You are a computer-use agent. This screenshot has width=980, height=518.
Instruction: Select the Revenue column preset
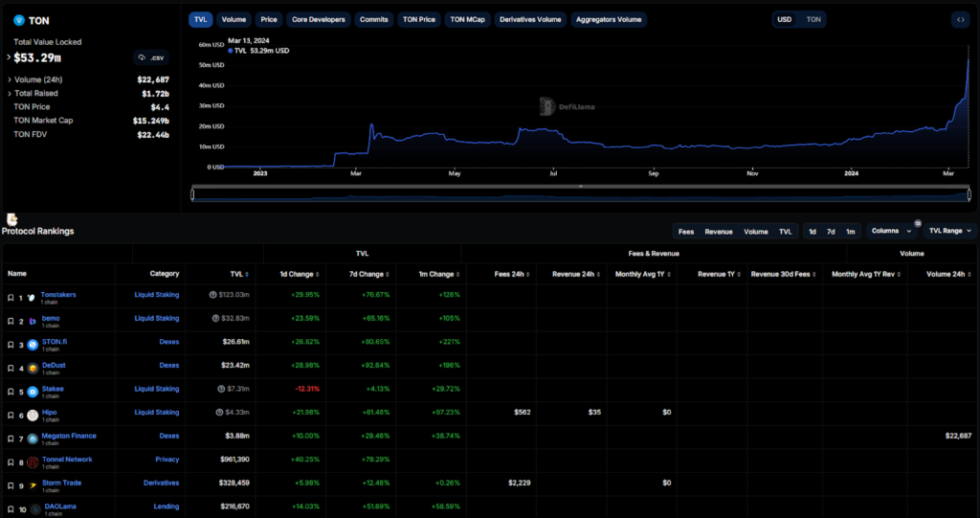point(719,232)
